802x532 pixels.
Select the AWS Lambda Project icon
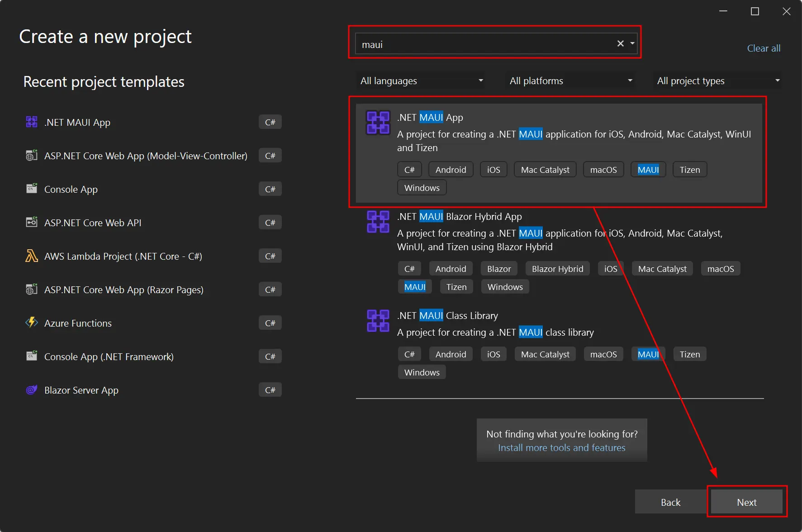pos(32,256)
